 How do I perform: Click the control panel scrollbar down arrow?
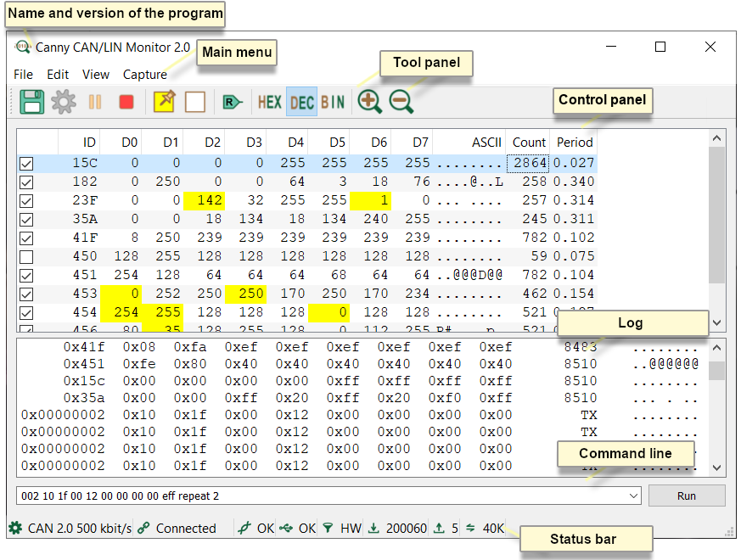coord(717,322)
